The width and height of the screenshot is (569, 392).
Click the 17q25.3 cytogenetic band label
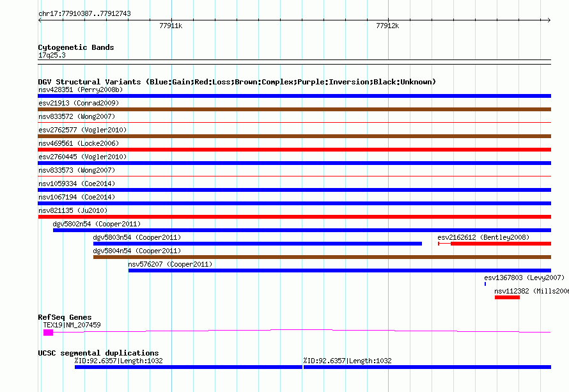[x=52, y=55]
